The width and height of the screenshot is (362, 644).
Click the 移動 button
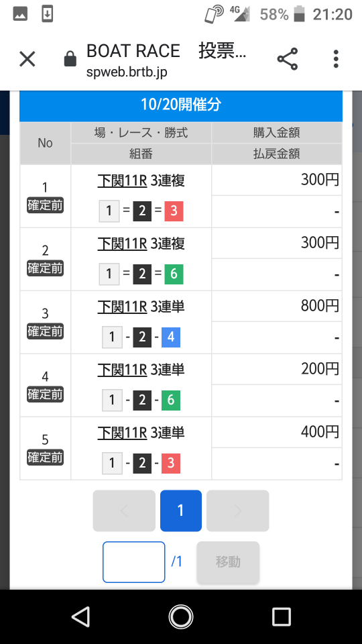pyautogui.click(x=228, y=561)
